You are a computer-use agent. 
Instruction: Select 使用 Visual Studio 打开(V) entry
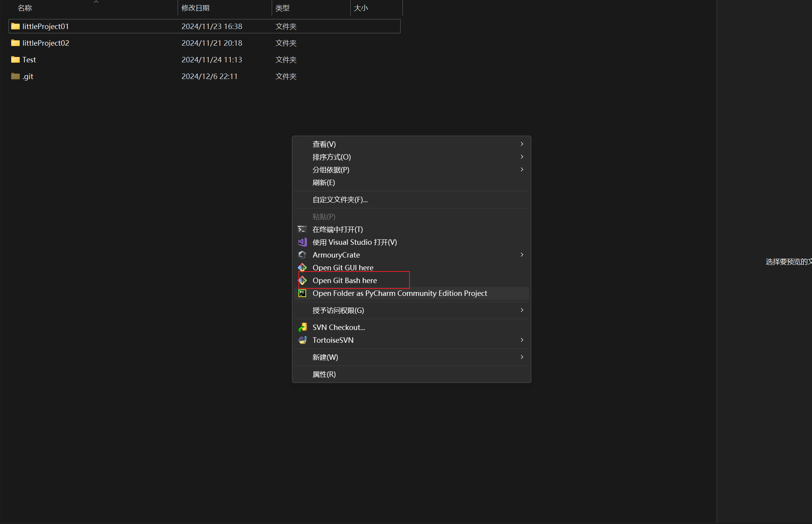tap(411, 242)
